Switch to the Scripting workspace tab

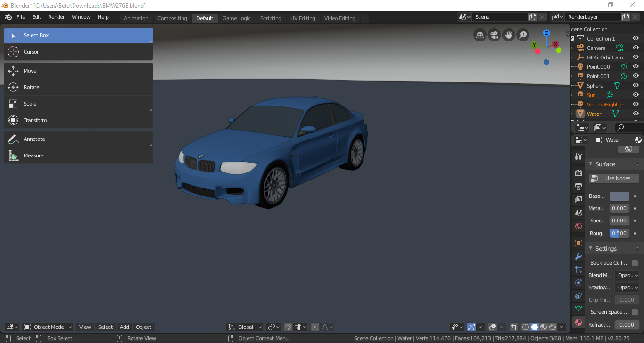[271, 18]
